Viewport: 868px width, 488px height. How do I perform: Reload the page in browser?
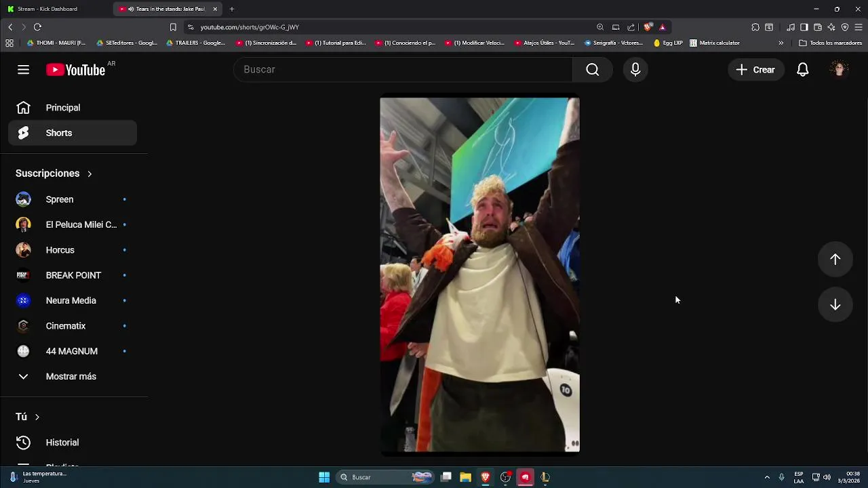(37, 27)
